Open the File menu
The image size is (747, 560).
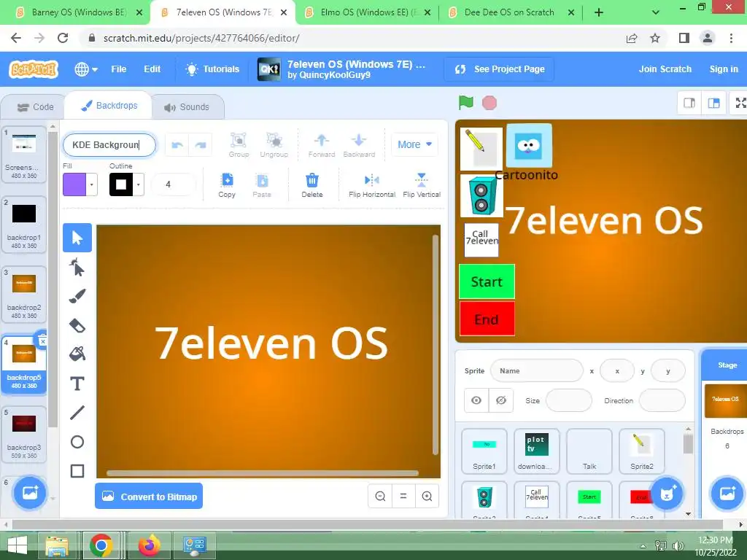[119, 69]
